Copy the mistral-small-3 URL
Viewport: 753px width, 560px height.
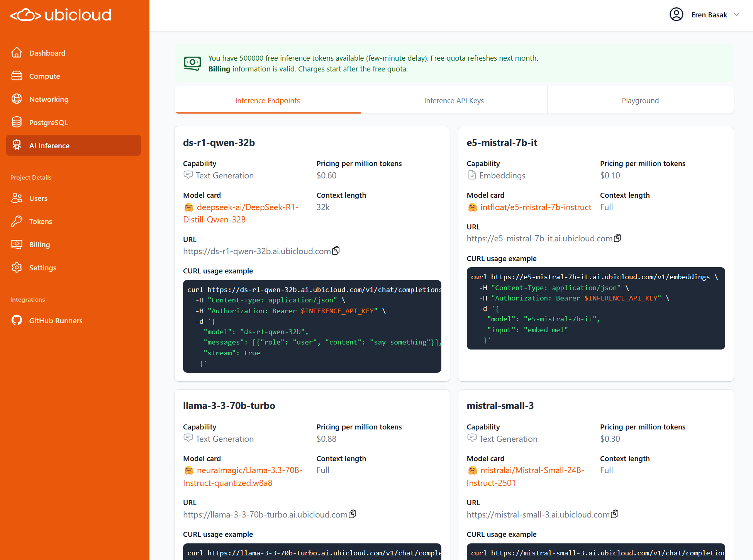(615, 514)
